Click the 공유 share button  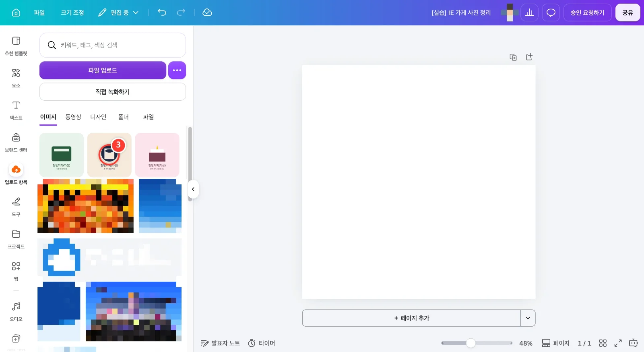click(627, 12)
